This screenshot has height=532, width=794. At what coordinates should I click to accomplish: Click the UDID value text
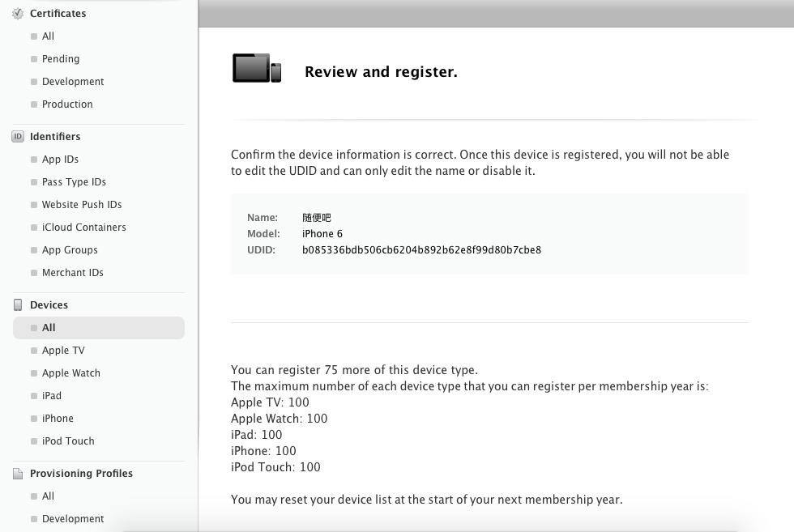[x=421, y=250]
